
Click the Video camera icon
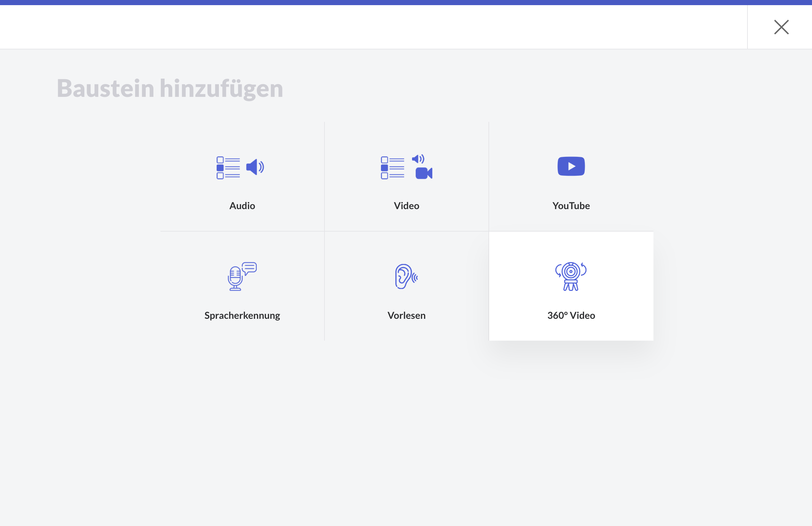[423, 173]
